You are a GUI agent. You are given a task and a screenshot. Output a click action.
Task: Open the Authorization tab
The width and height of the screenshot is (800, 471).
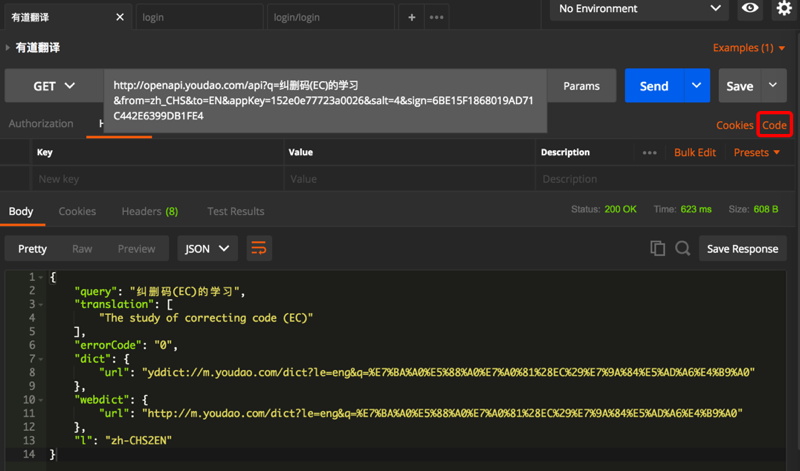pos(41,123)
